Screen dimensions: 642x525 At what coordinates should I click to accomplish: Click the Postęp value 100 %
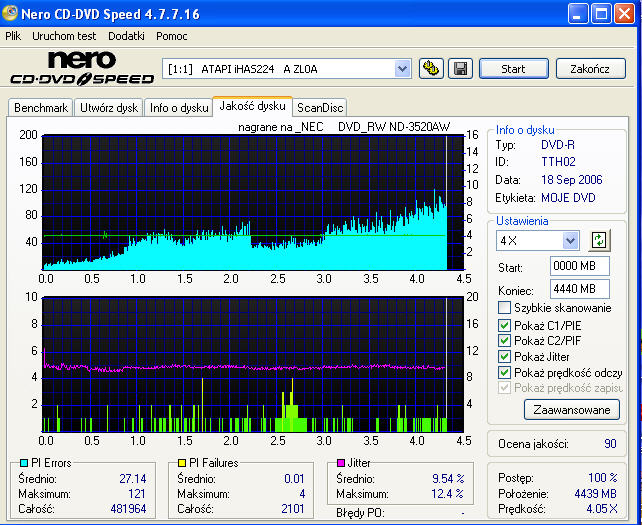[603, 477]
